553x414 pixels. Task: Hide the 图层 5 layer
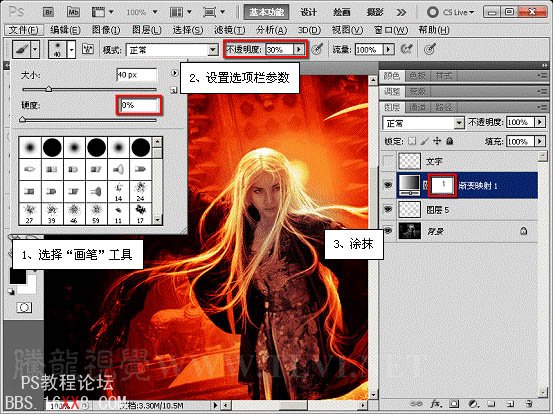[388, 209]
